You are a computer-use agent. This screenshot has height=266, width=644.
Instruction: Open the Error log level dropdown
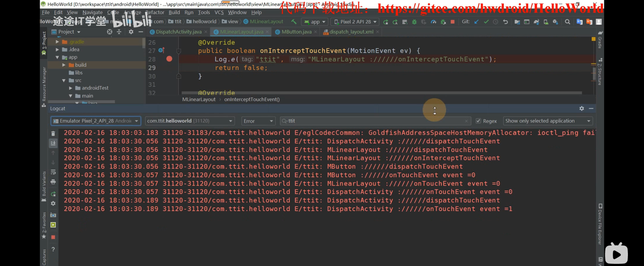click(258, 121)
